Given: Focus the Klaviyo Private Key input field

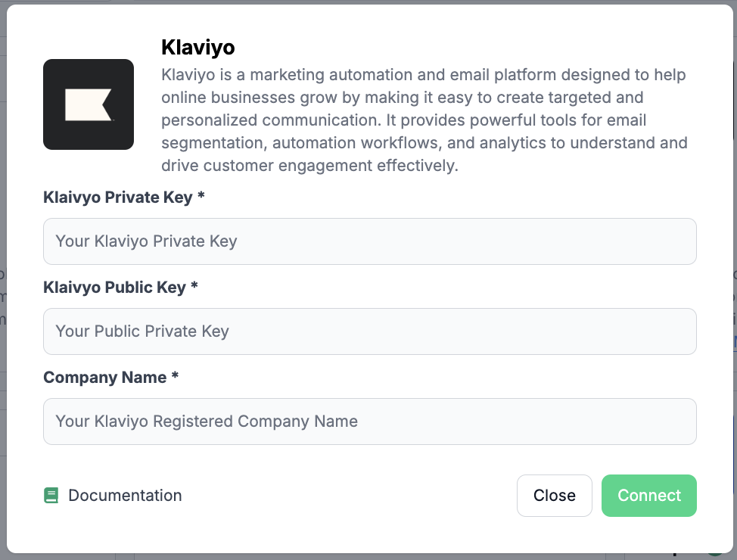Looking at the screenshot, I should pyautogui.click(x=369, y=241).
